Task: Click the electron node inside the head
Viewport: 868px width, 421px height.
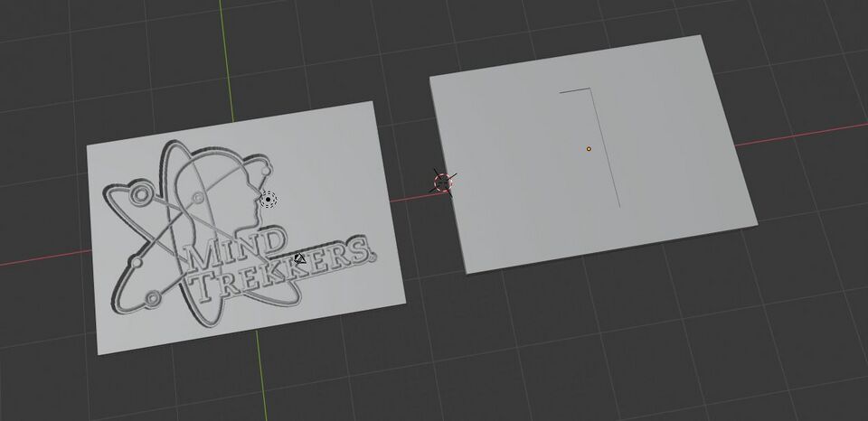Action: click(x=198, y=198)
